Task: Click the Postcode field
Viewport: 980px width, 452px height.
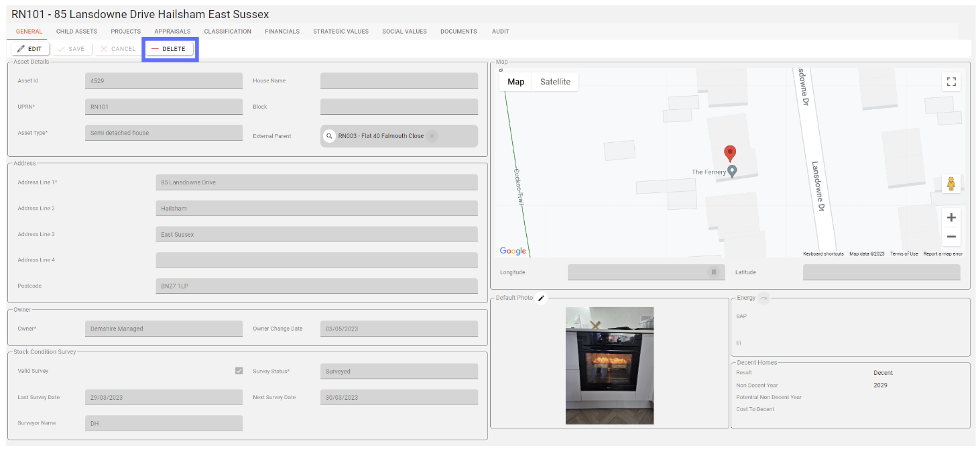Action: click(316, 286)
